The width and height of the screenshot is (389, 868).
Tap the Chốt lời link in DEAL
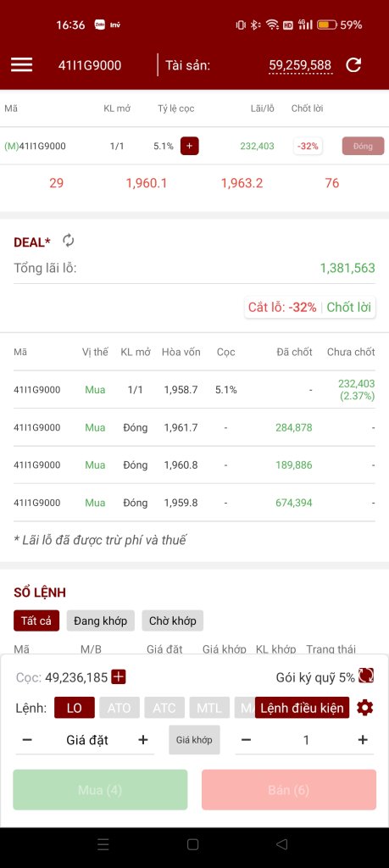tap(348, 307)
